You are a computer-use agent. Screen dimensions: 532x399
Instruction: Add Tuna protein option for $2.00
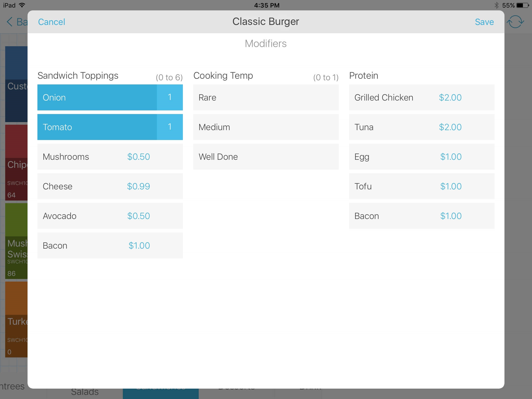(421, 127)
